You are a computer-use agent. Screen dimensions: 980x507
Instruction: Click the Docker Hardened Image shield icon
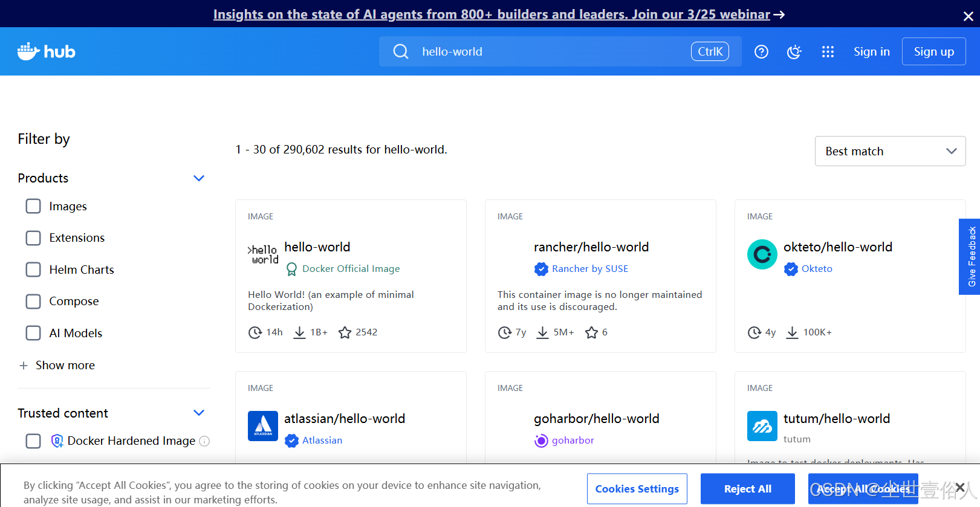(57, 441)
